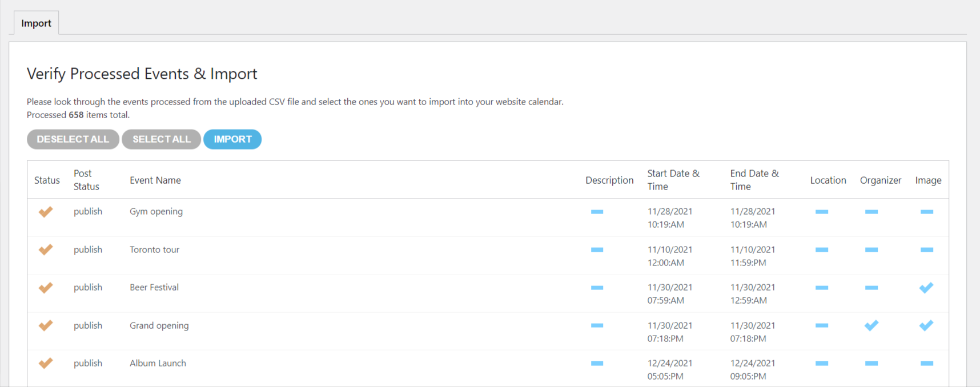The width and height of the screenshot is (980, 387).
Task: Click Gym opening description dash icon
Action: [x=597, y=212]
